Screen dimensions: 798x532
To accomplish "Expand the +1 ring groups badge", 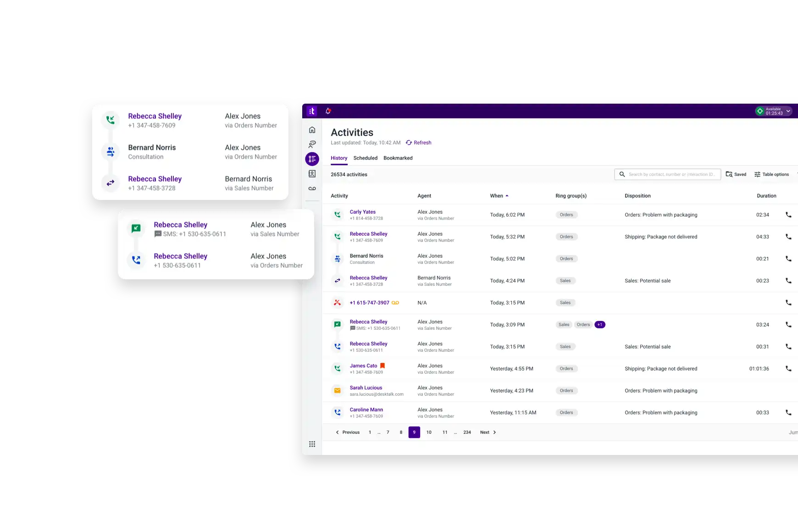I will [599, 325].
